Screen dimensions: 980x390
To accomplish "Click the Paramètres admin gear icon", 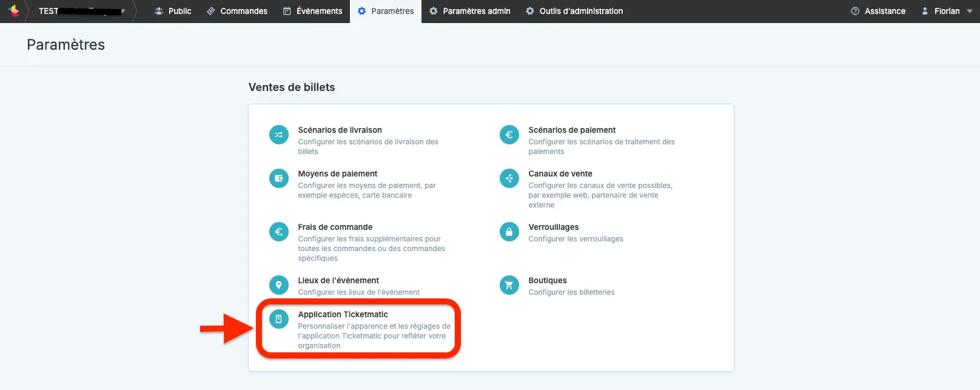I will pos(434,11).
